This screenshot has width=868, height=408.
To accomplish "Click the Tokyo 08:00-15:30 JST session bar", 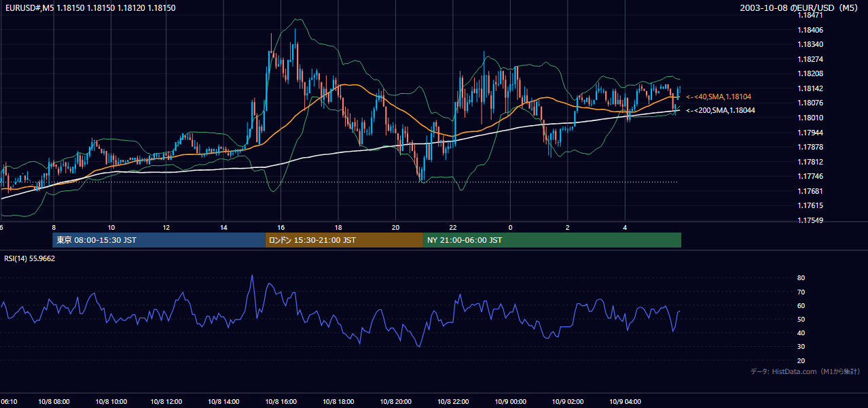I will [159, 240].
